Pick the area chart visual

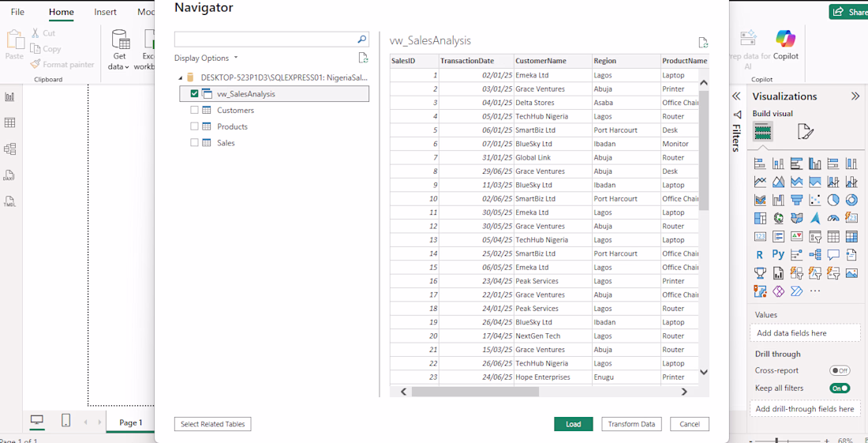tap(778, 182)
